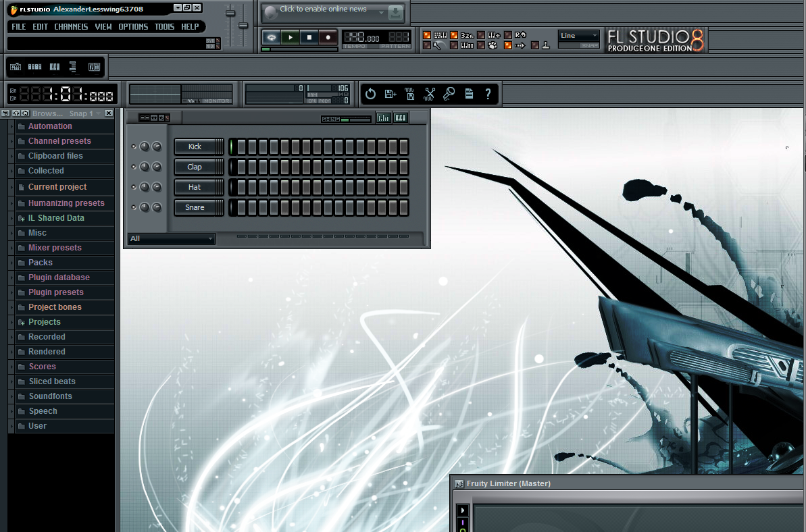Open the EDIT menu

point(40,27)
